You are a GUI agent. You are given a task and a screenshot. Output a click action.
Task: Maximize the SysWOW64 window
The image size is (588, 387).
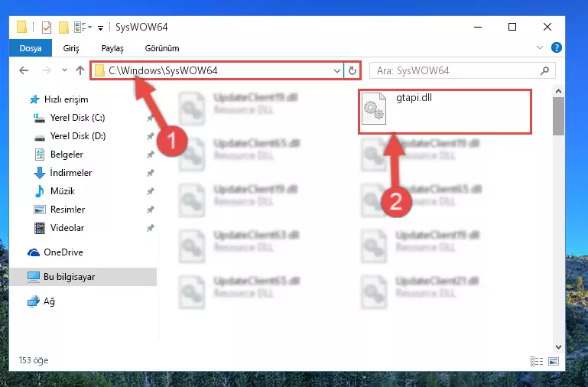512,27
